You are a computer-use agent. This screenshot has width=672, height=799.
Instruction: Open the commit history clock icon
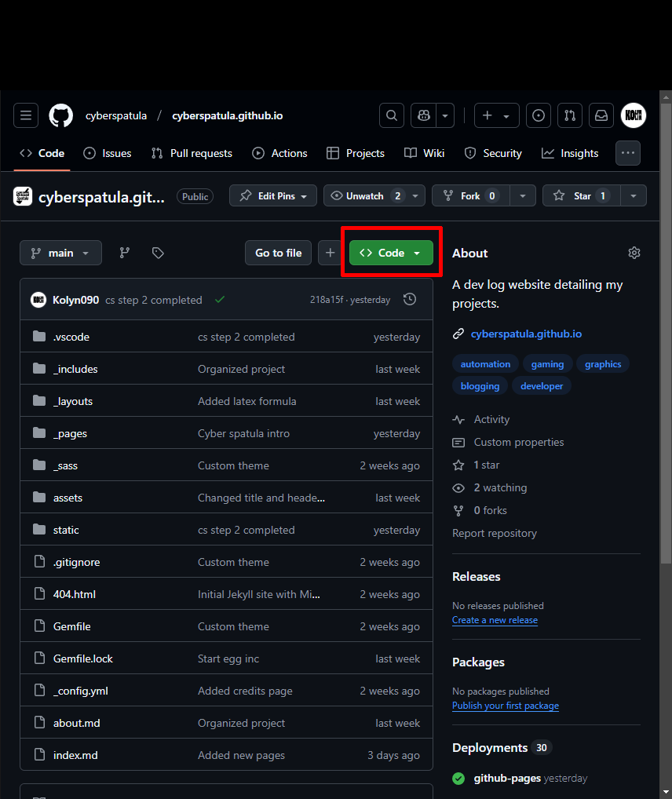(410, 300)
